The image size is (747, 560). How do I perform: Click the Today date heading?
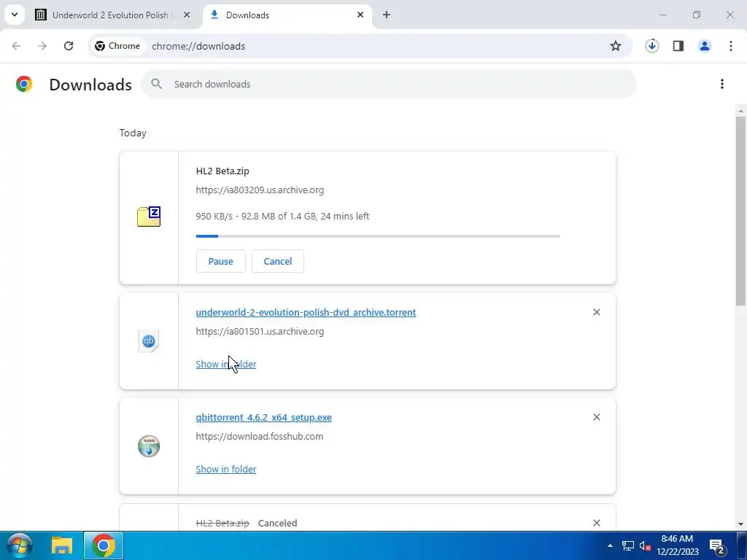[x=133, y=133]
